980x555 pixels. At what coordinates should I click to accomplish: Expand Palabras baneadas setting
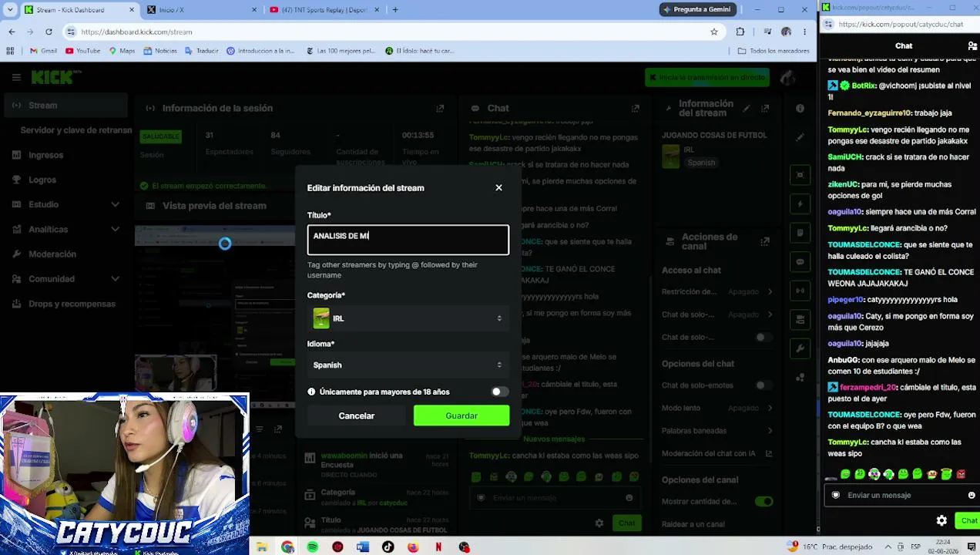(717, 430)
